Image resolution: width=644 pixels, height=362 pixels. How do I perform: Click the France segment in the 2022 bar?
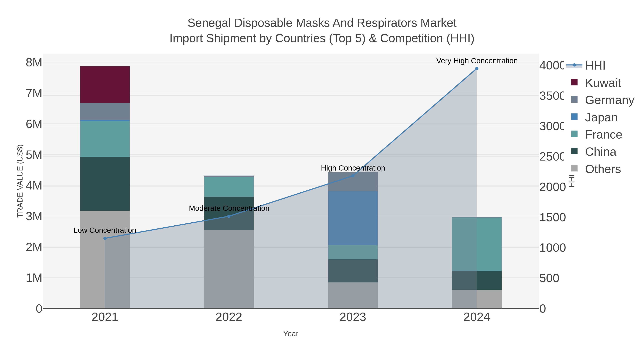(229, 187)
